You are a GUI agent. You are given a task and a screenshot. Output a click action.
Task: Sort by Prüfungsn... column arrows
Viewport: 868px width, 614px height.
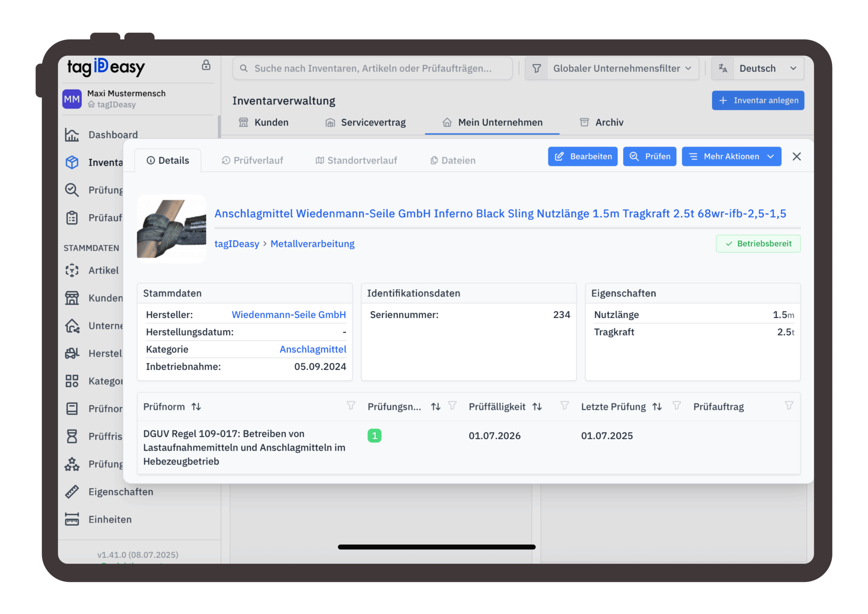click(x=436, y=406)
